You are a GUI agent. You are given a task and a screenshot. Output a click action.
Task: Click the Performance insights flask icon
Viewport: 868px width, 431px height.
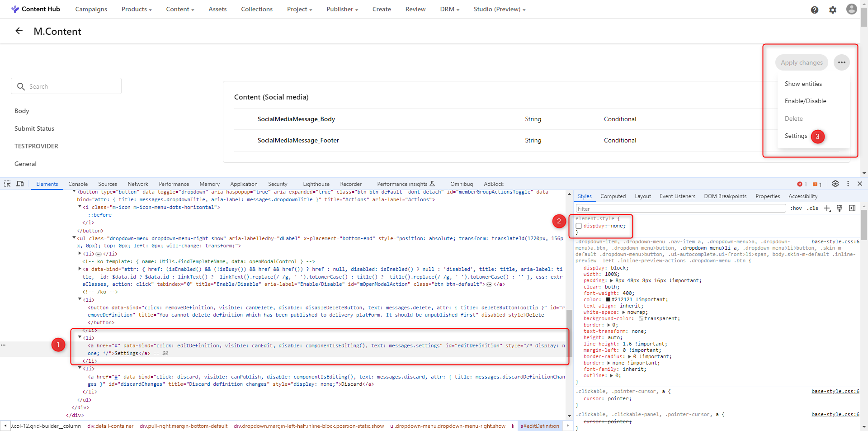coord(432,184)
